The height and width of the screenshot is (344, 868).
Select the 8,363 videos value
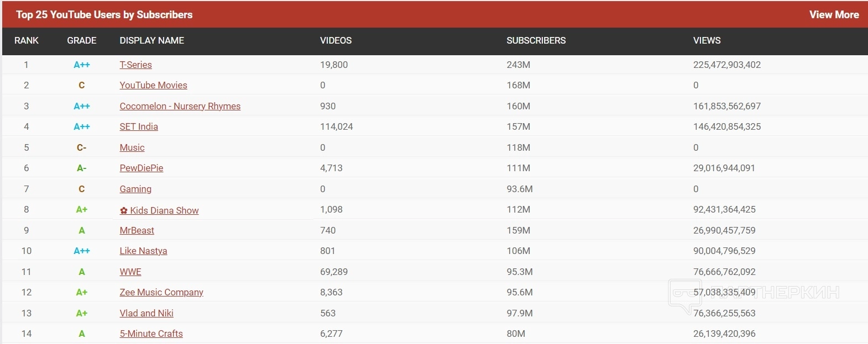tap(331, 292)
